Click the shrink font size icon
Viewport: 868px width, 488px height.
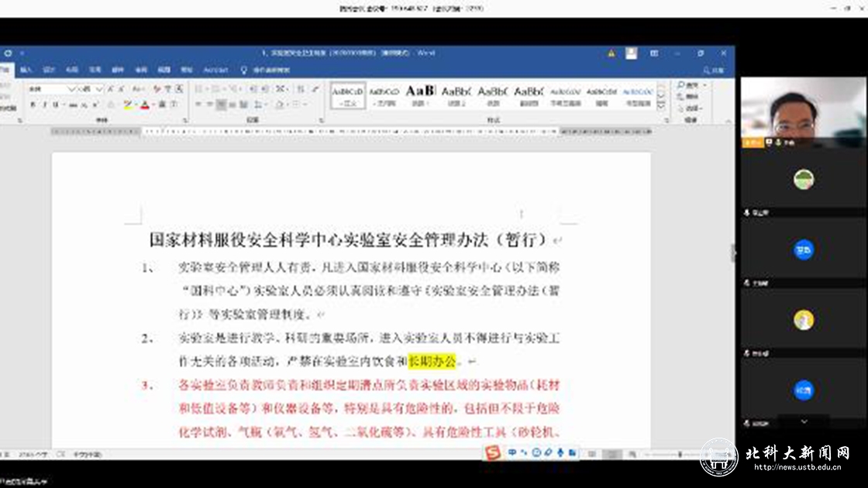pyautogui.click(x=121, y=89)
